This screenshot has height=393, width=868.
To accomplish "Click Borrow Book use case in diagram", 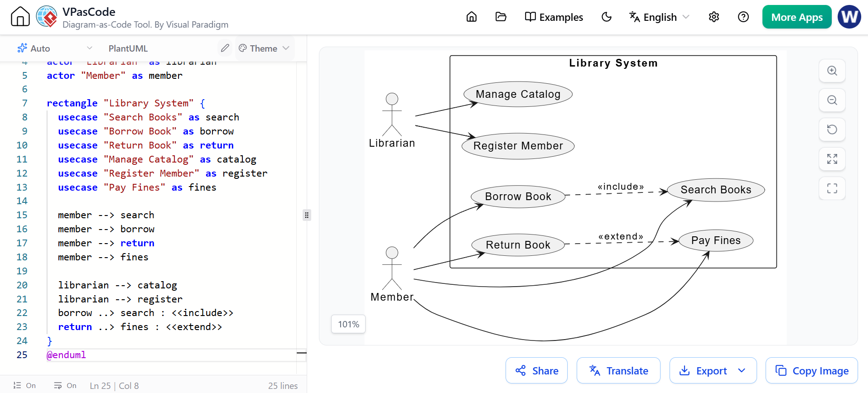I will pos(518,196).
